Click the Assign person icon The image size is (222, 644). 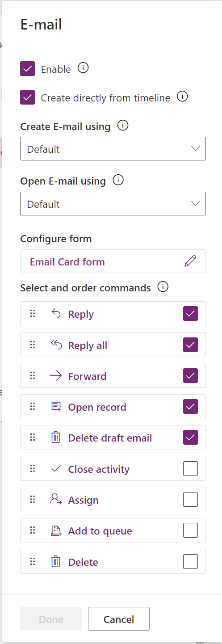56,500
